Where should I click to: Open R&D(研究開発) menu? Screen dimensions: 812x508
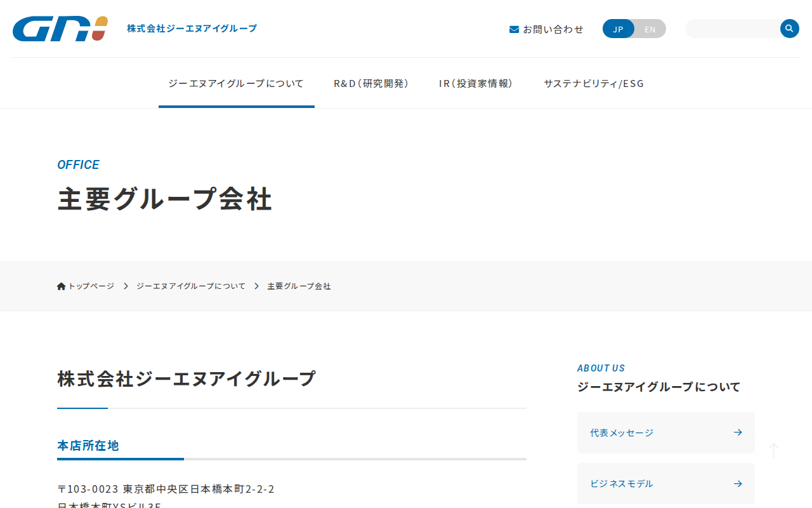(371, 83)
